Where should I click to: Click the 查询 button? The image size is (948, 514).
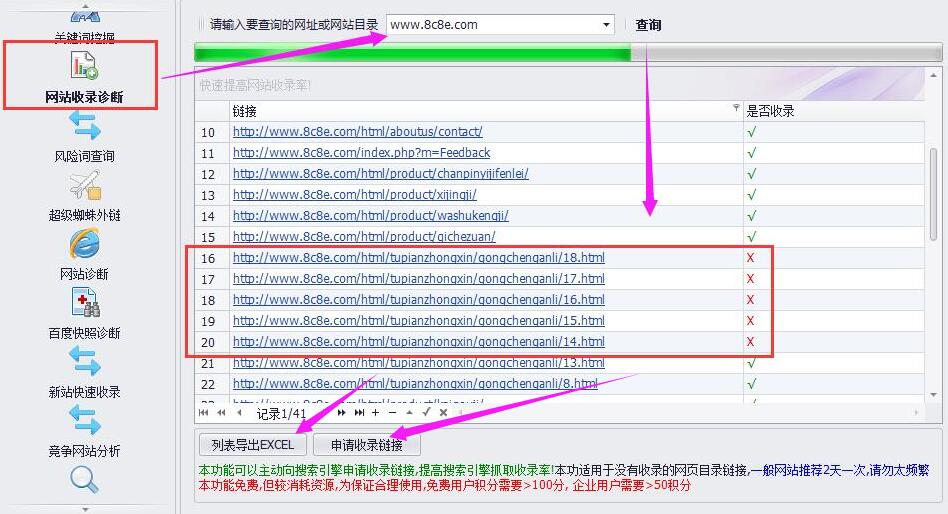[x=648, y=25]
